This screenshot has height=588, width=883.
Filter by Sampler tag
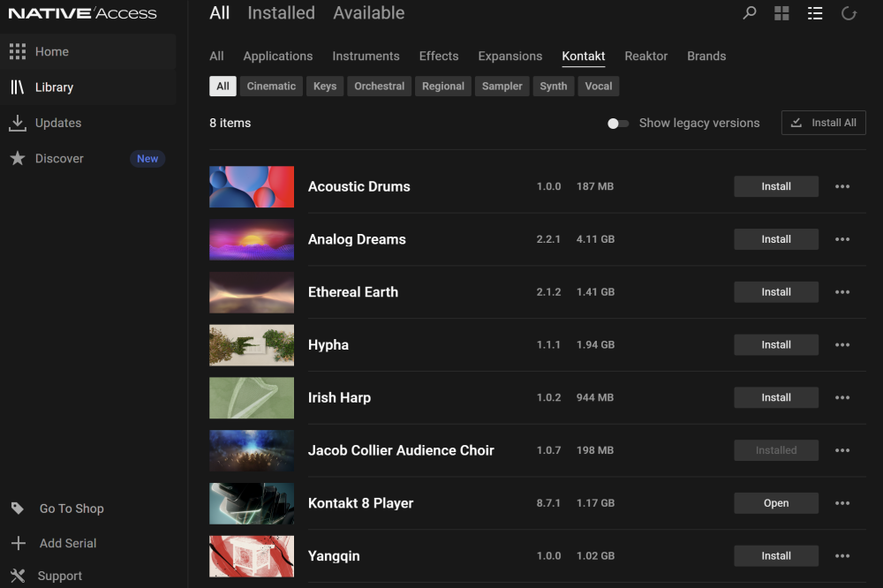(502, 87)
